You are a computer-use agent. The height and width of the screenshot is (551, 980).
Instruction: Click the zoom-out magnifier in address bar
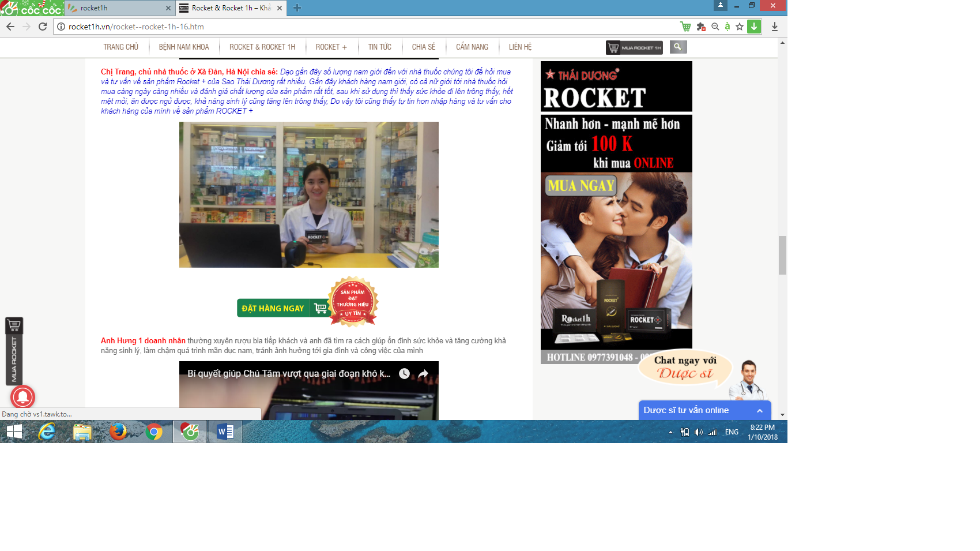pyautogui.click(x=715, y=27)
